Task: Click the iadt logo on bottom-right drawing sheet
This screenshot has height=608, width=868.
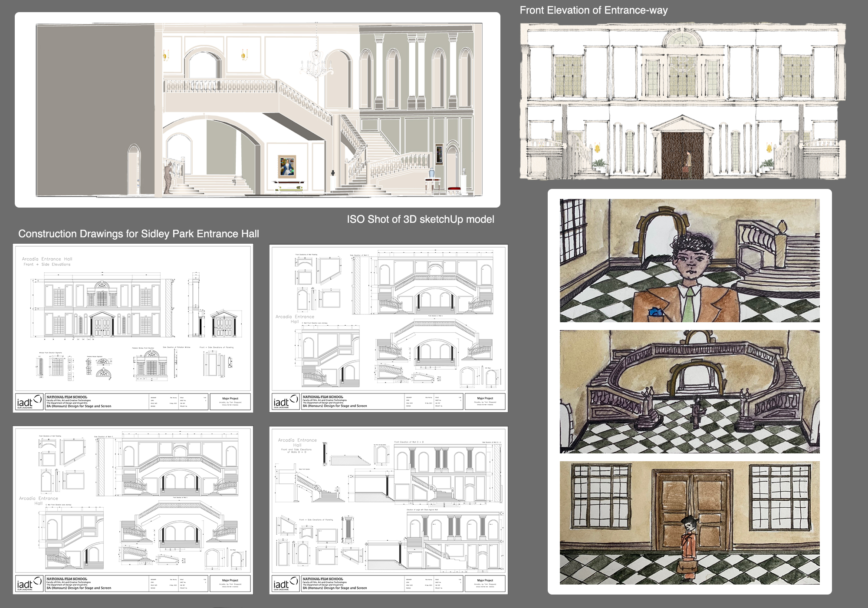Action: [285, 584]
